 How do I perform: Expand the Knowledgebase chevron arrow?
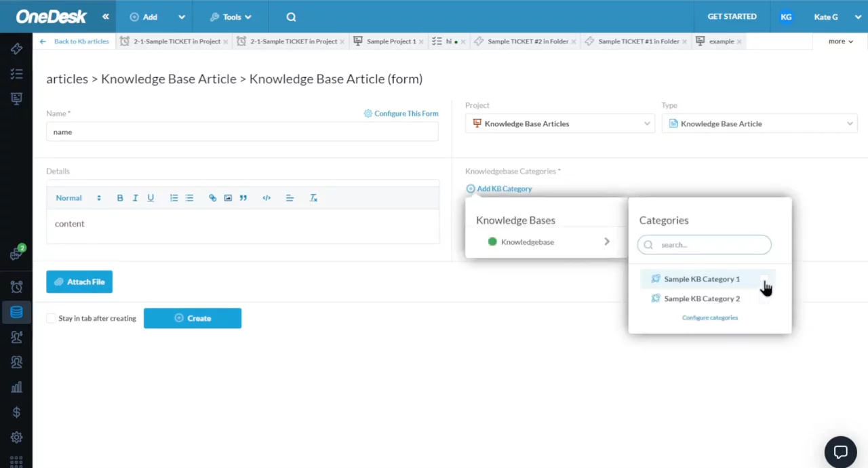(606, 242)
